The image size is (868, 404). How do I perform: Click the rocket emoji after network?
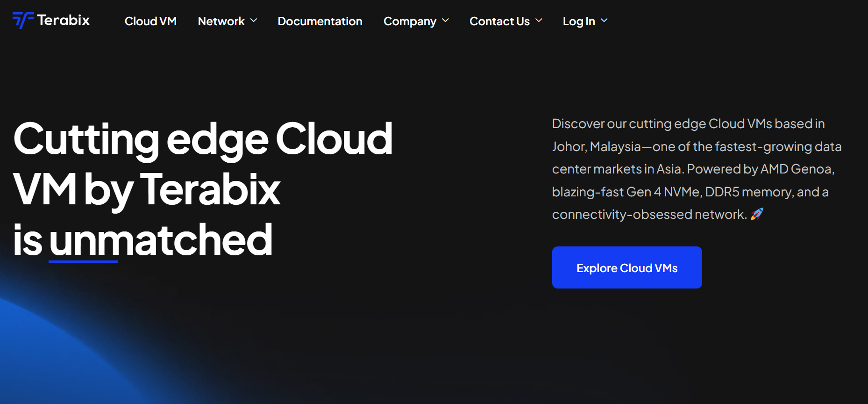(757, 214)
